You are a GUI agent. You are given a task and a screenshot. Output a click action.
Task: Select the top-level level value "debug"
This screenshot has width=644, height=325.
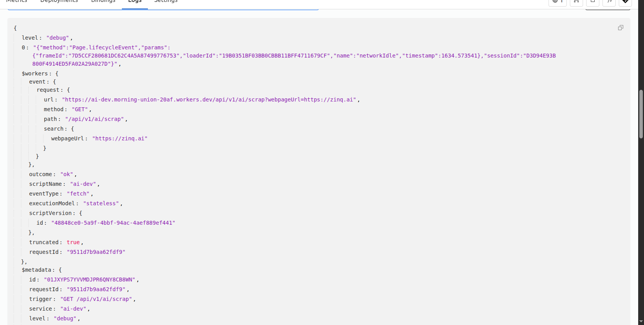(x=57, y=38)
